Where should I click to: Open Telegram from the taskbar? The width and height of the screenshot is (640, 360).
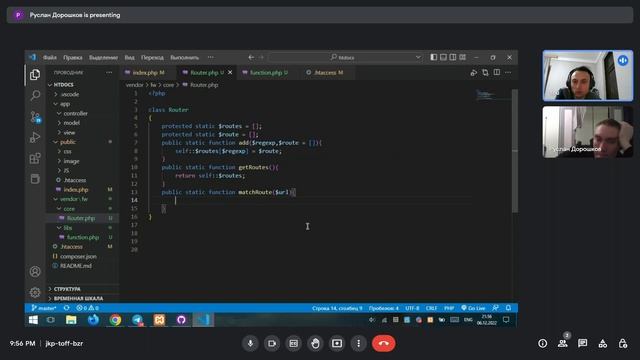[137, 320]
